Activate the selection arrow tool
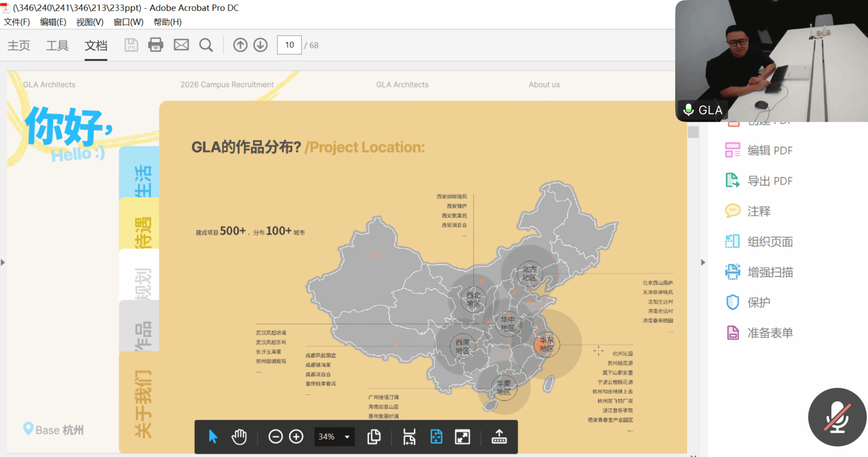868x457 pixels. 213,437
